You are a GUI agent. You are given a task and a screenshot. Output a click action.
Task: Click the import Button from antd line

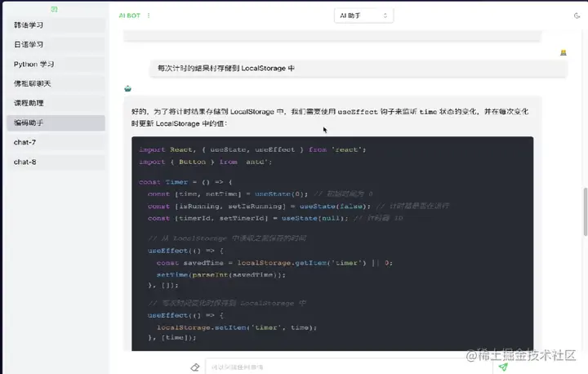click(206, 162)
